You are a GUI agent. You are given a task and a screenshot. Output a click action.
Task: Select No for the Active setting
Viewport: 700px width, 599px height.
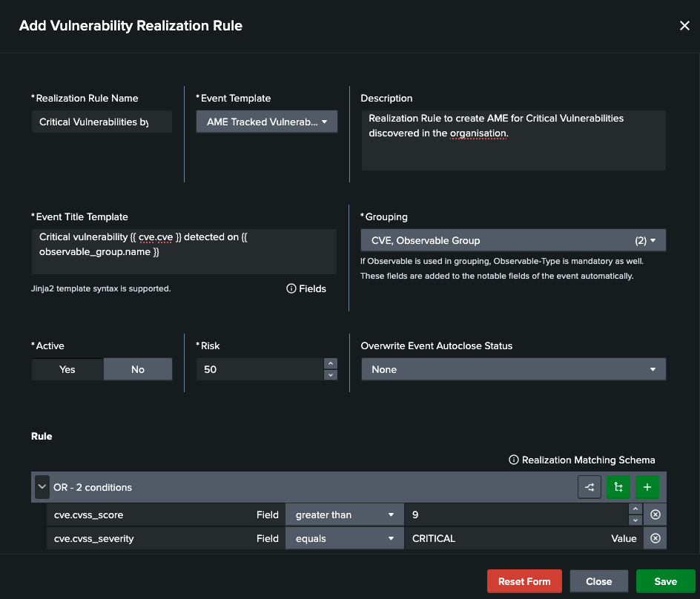pos(137,368)
